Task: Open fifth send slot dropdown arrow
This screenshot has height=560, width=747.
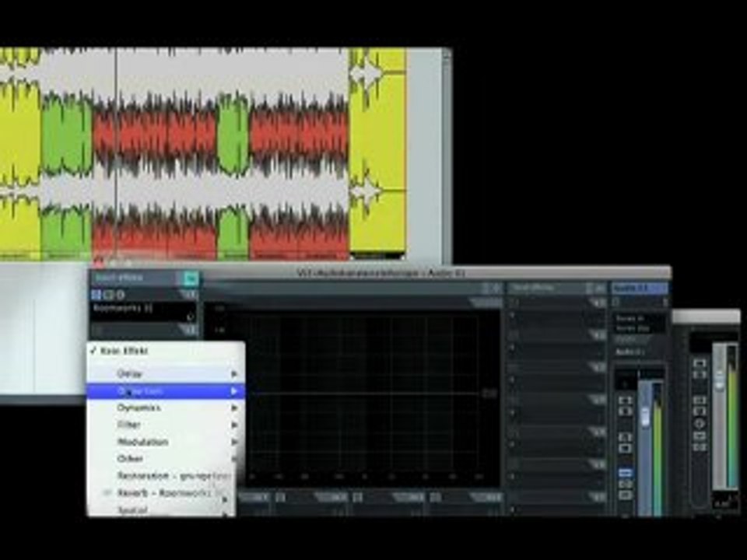Action: (597, 432)
